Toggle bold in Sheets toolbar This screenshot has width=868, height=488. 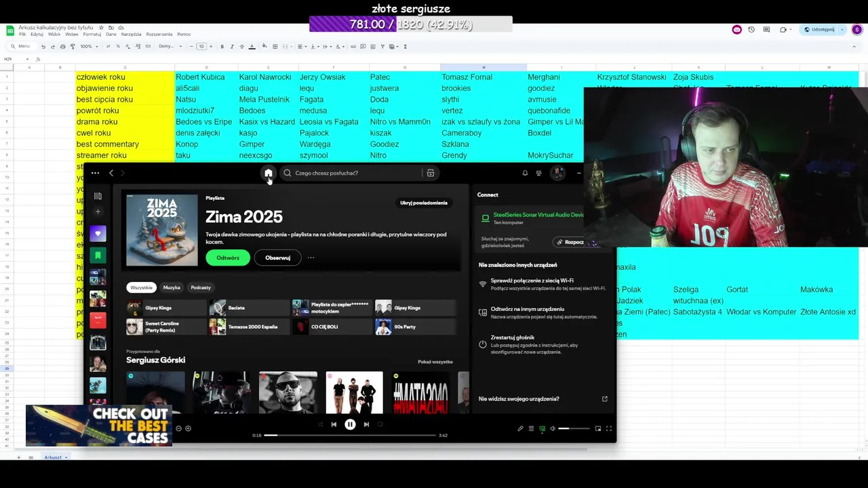(222, 47)
